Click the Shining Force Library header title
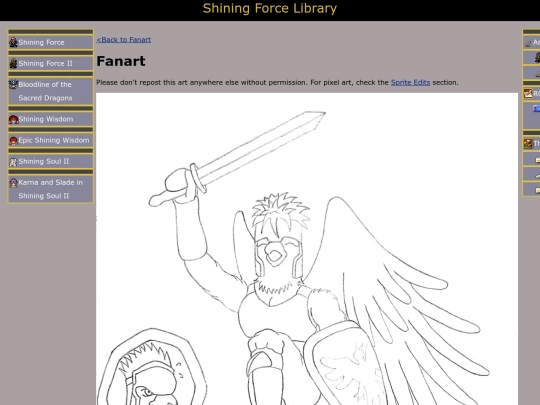Screen dimensions: 540x405 pos(270,9)
